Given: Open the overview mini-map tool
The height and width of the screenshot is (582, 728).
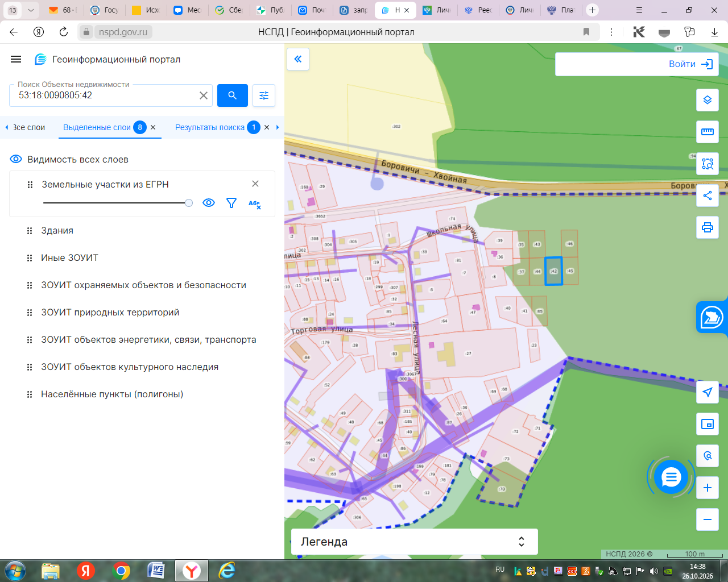Looking at the screenshot, I should pos(708,424).
